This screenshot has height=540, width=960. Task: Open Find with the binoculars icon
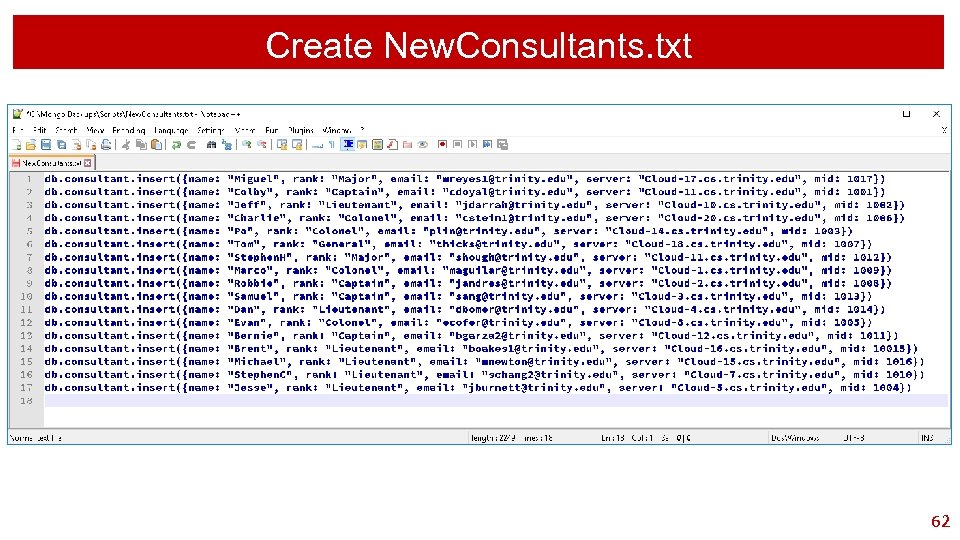tap(211, 144)
